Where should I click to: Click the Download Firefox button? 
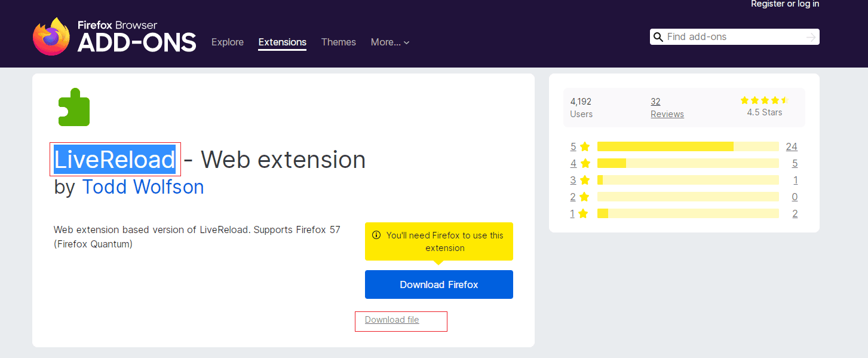(x=438, y=284)
